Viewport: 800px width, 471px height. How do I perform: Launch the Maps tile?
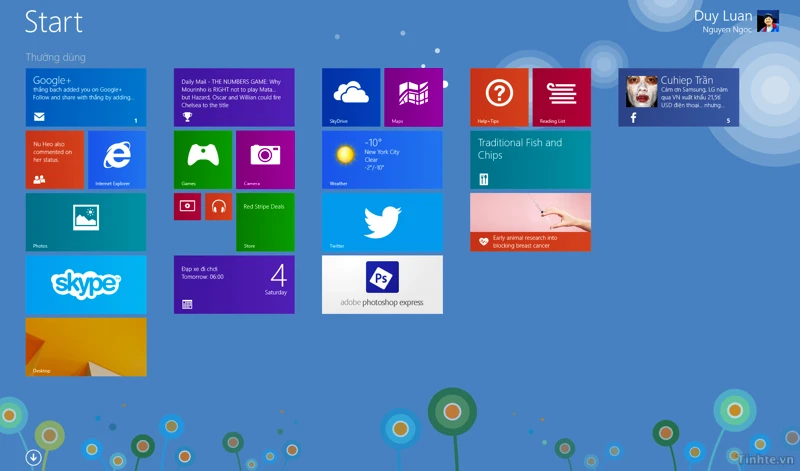tap(413, 97)
